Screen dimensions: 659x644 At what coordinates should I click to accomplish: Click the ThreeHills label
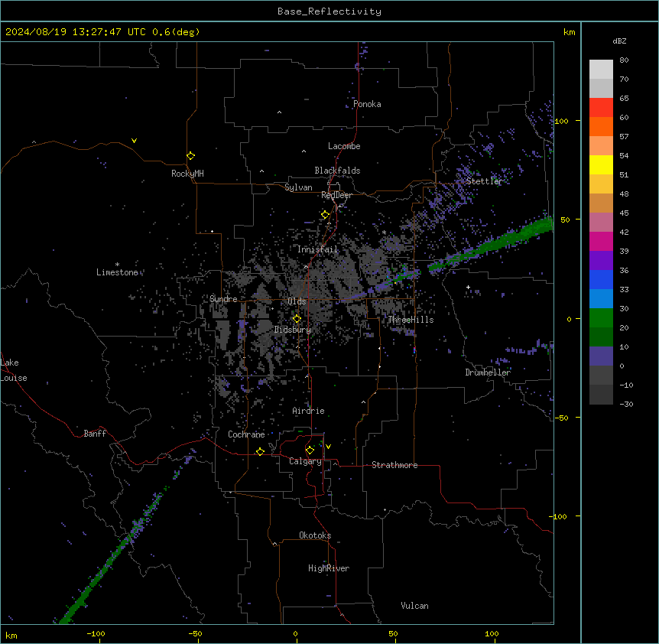(411, 320)
